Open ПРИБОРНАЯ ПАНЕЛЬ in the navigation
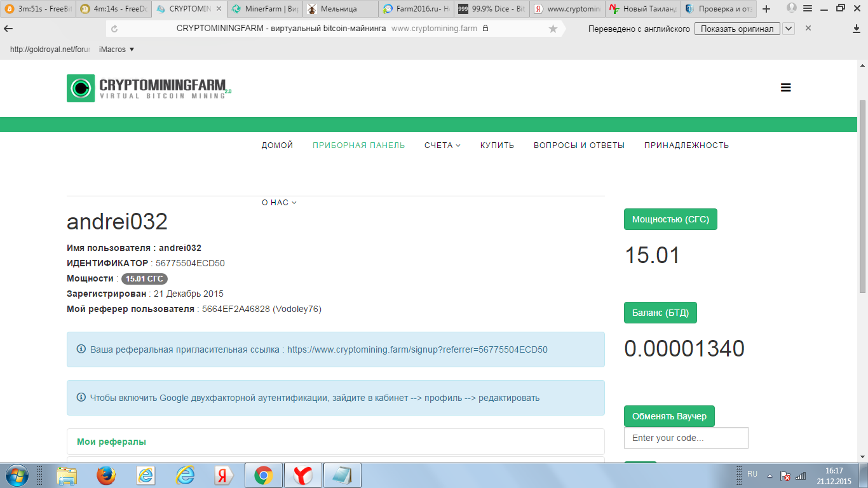Image resolution: width=868 pixels, height=488 pixels. (358, 146)
